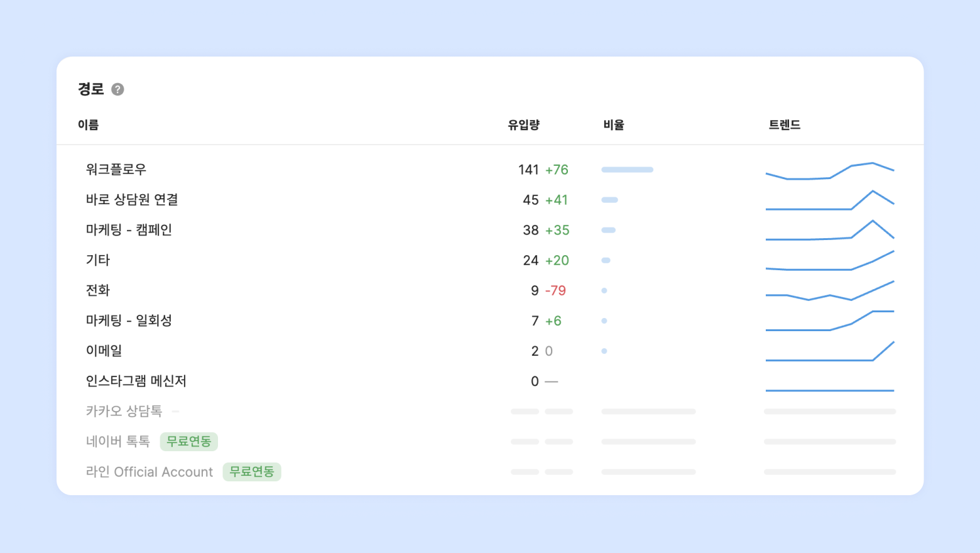Screen dimensions: 980x553
Task: Open the 바로 상담원 연결 row
Action: (x=132, y=200)
